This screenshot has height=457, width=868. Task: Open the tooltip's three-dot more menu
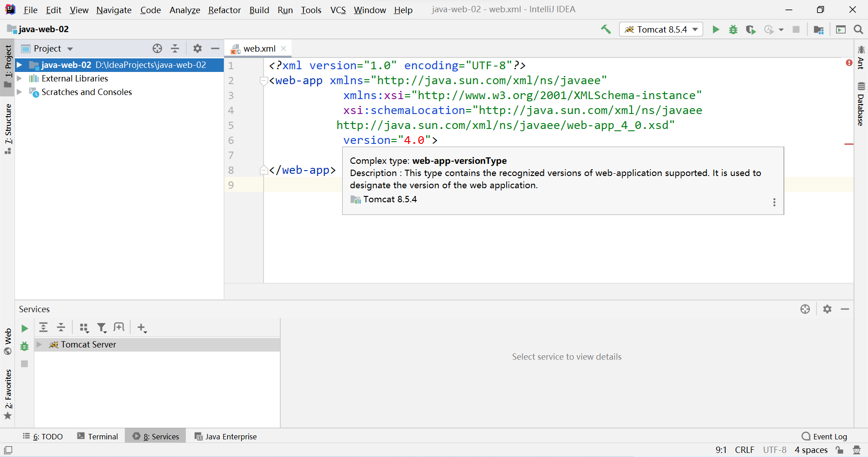click(x=774, y=202)
